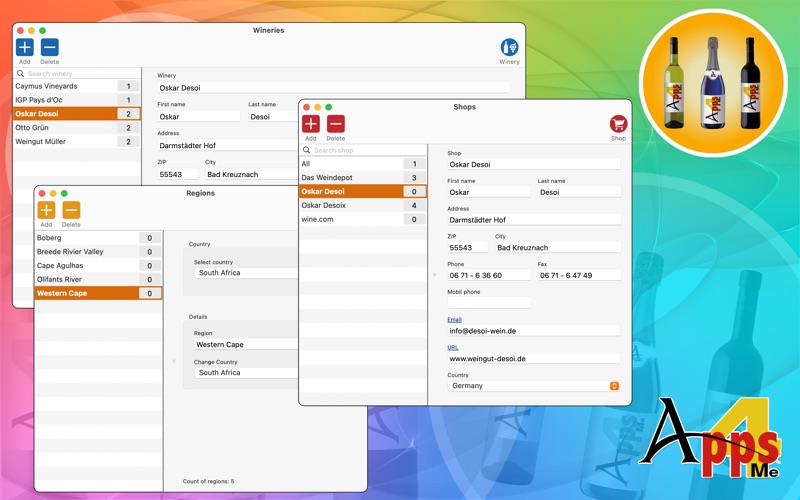Click the red Delete button in Shops
Image resolution: width=800 pixels, height=500 pixels.
[336, 124]
